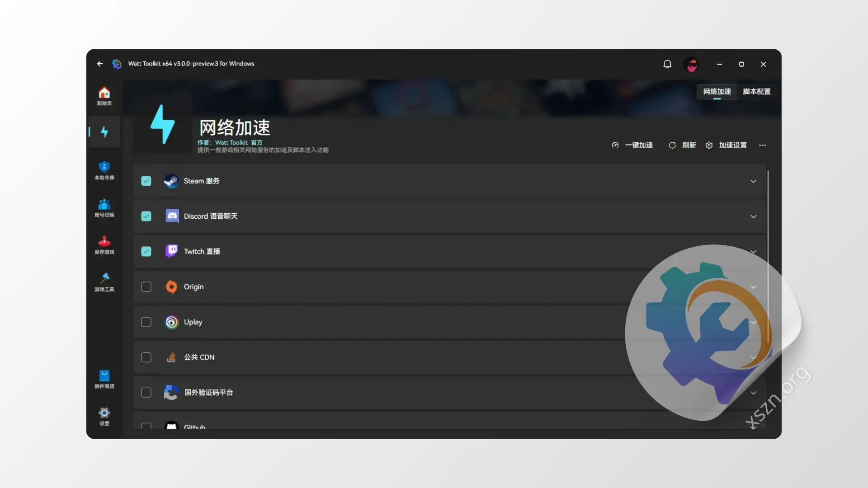The height and width of the screenshot is (488, 868).
Task: Disable Steam 服务 acceleration
Action: pos(146,181)
